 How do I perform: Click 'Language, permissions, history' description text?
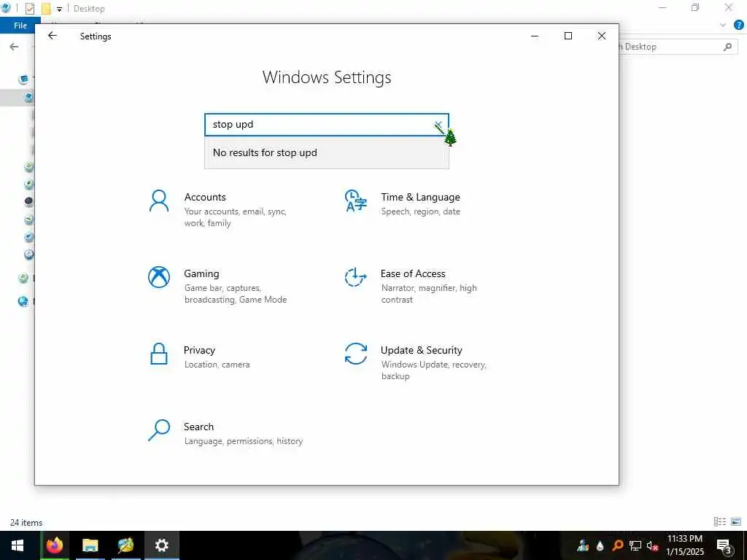pyautogui.click(x=244, y=441)
